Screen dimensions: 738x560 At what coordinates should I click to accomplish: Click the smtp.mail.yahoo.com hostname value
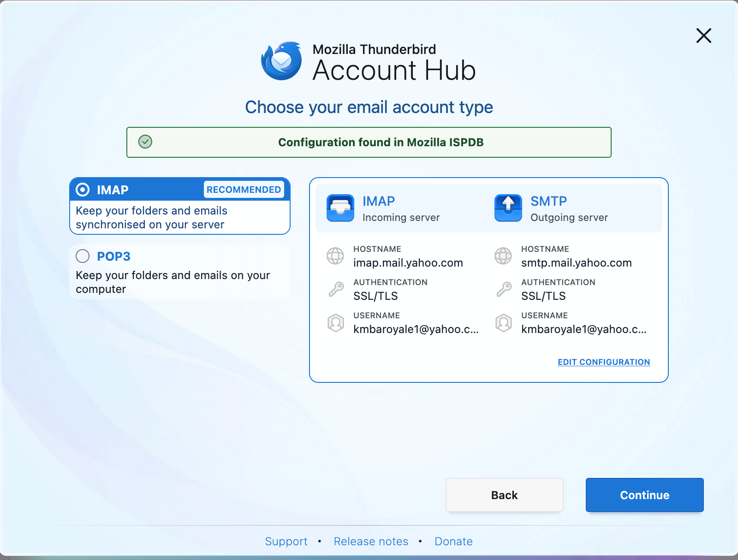pyautogui.click(x=577, y=263)
